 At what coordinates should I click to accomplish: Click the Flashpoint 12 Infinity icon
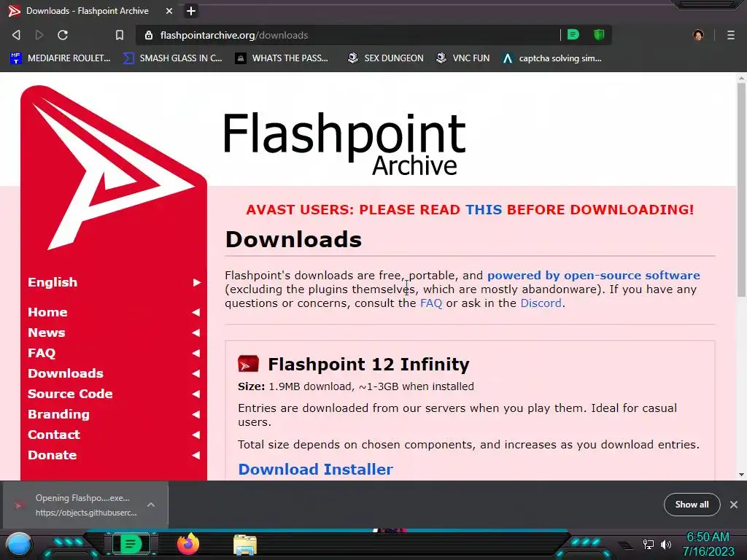click(x=248, y=364)
